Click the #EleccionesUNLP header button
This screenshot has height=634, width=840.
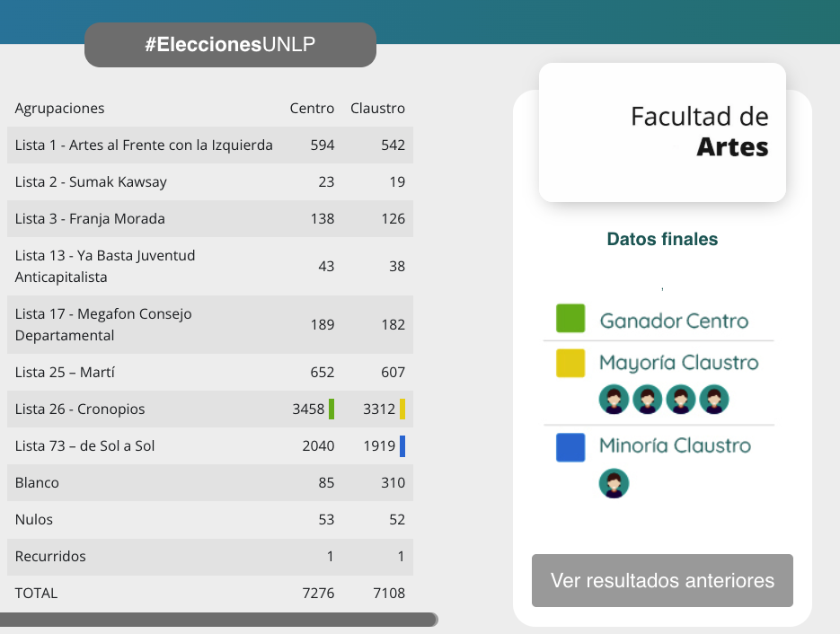pos(230,45)
